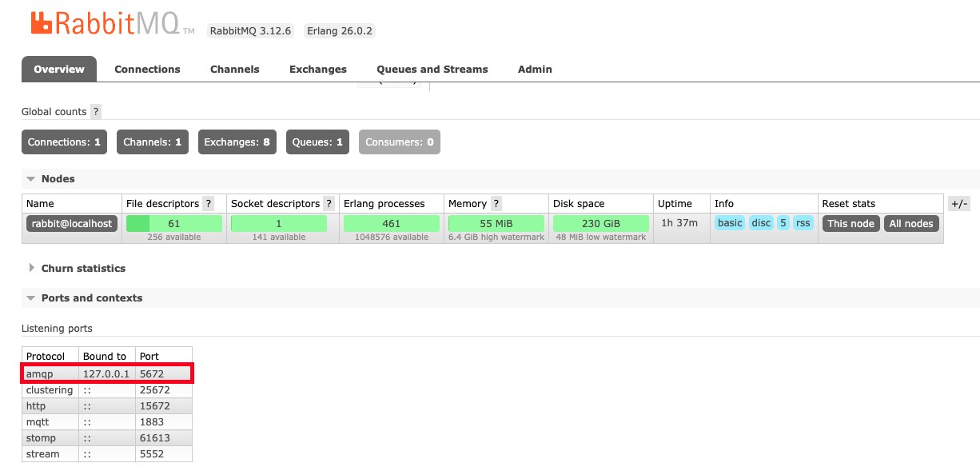Image resolution: width=980 pixels, height=471 pixels.
Task: Select port 25672 cell
Action: coord(163,390)
